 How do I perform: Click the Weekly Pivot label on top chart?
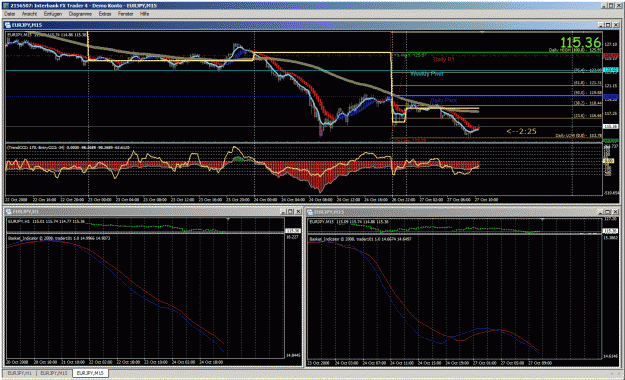click(426, 74)
